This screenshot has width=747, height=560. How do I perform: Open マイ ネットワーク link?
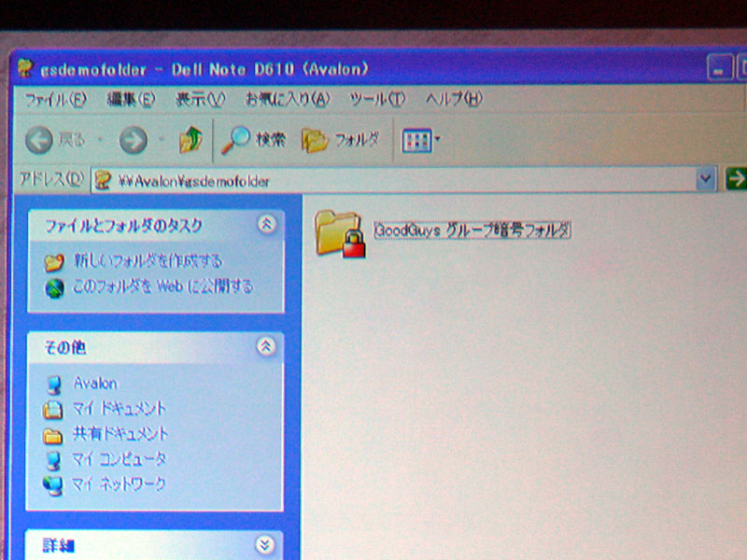click(x=119, y=484)
